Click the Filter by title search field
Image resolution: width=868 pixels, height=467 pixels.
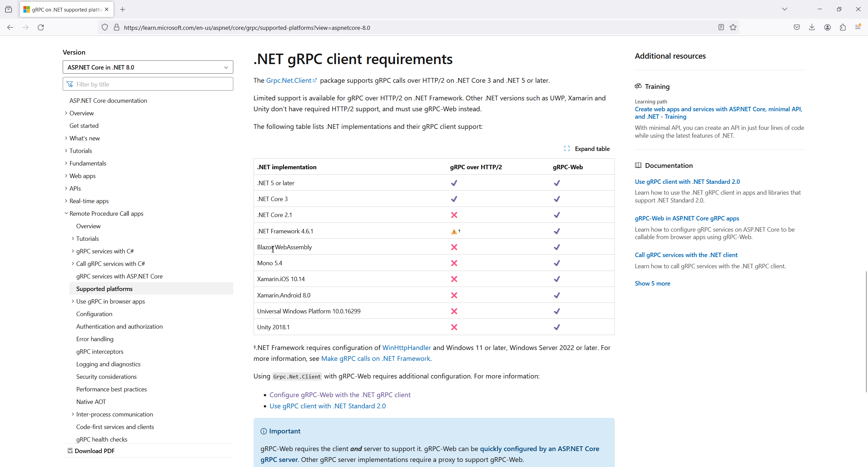[x=148, y=84]
